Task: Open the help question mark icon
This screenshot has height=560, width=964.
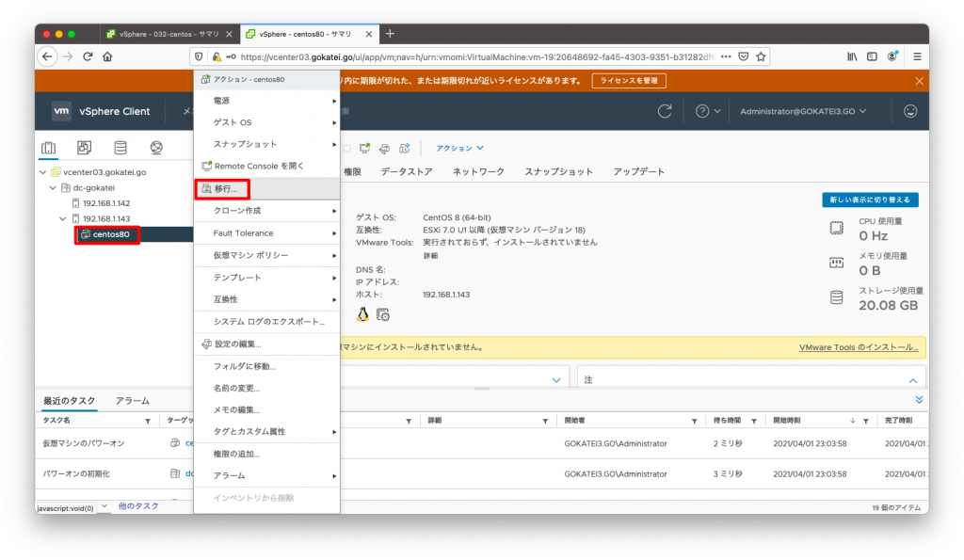Action: (703, 111)
